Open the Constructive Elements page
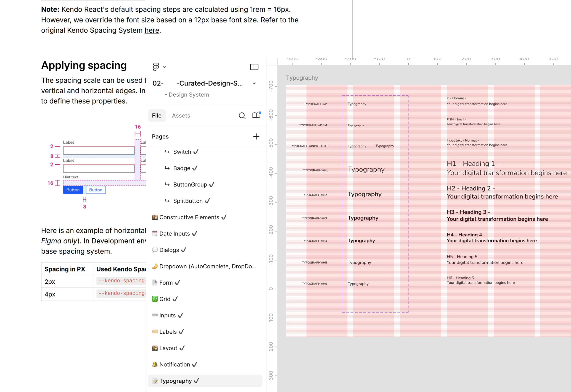Image resolution: width=571 pixels, height=392 pixels. tap(189, 217)
